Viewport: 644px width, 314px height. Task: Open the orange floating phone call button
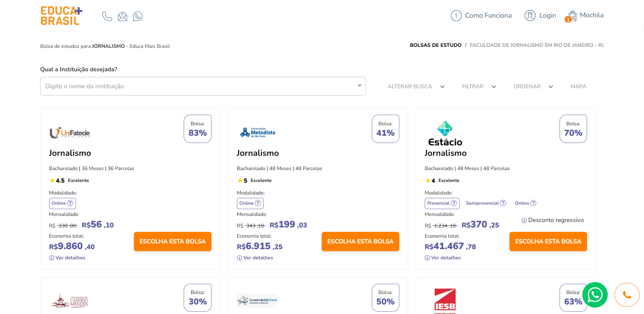627,295
